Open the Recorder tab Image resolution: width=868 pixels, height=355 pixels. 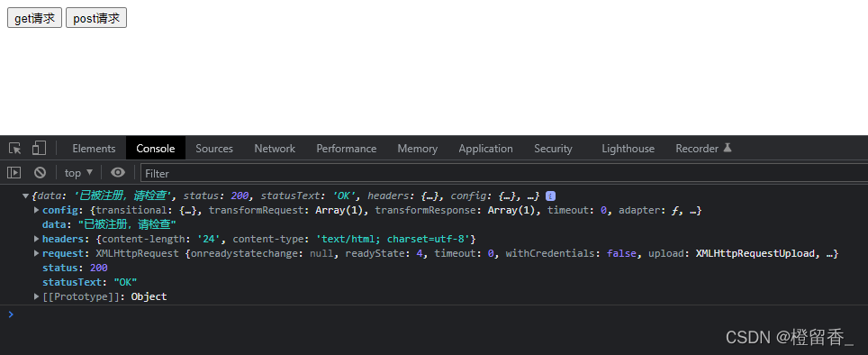[x=703, y=149]
